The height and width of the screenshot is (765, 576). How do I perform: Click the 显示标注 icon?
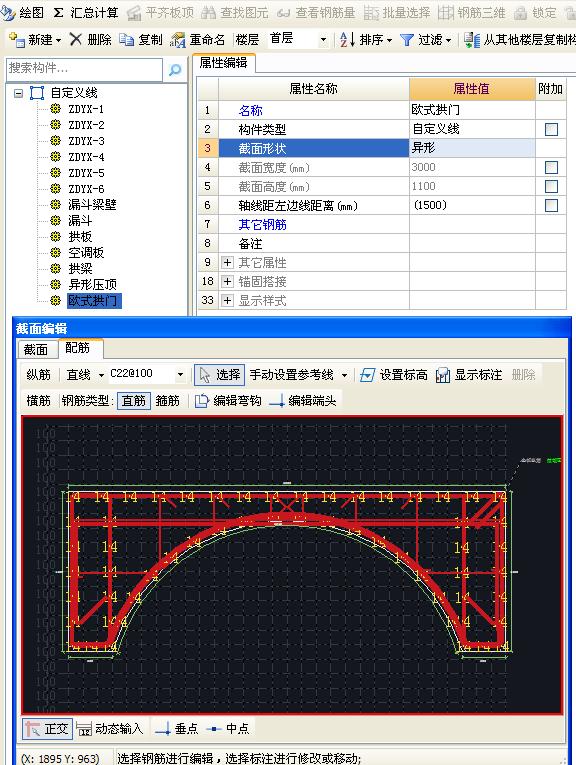442,375
